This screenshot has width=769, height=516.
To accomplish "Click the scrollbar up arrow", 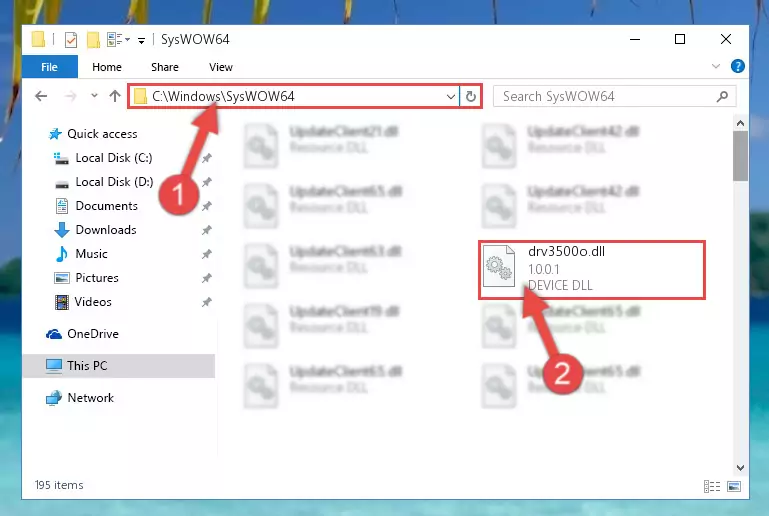I will (741, 124).
